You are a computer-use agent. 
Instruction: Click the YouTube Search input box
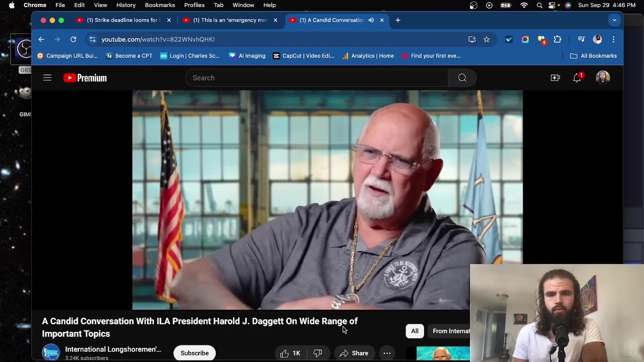[x=317, y=78]
